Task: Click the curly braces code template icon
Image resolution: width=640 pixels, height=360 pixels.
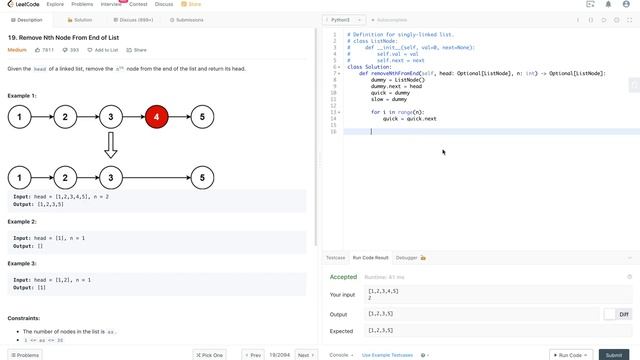Action: (x=591, y=20)
